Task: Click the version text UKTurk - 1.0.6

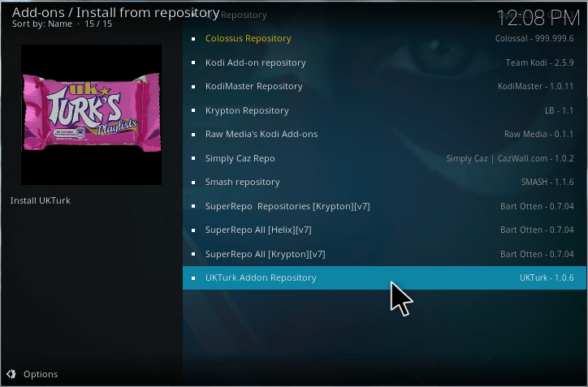Action: tap(547, 278)
